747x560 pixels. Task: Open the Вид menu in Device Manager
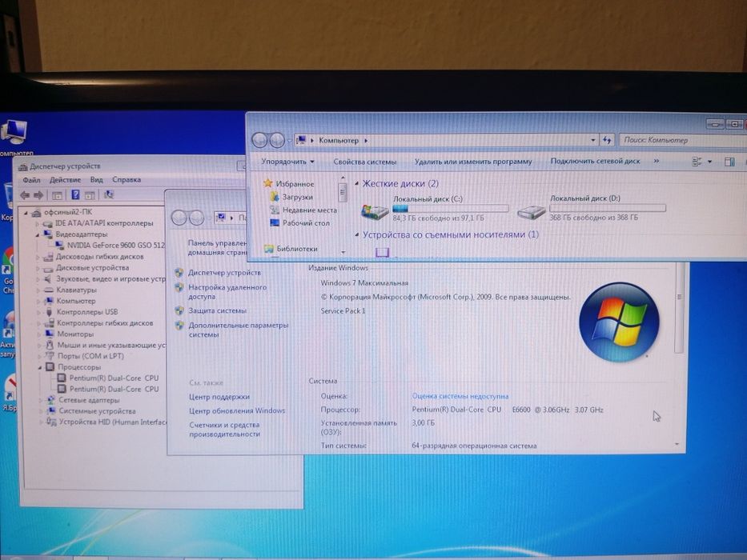tap(97, 180)
